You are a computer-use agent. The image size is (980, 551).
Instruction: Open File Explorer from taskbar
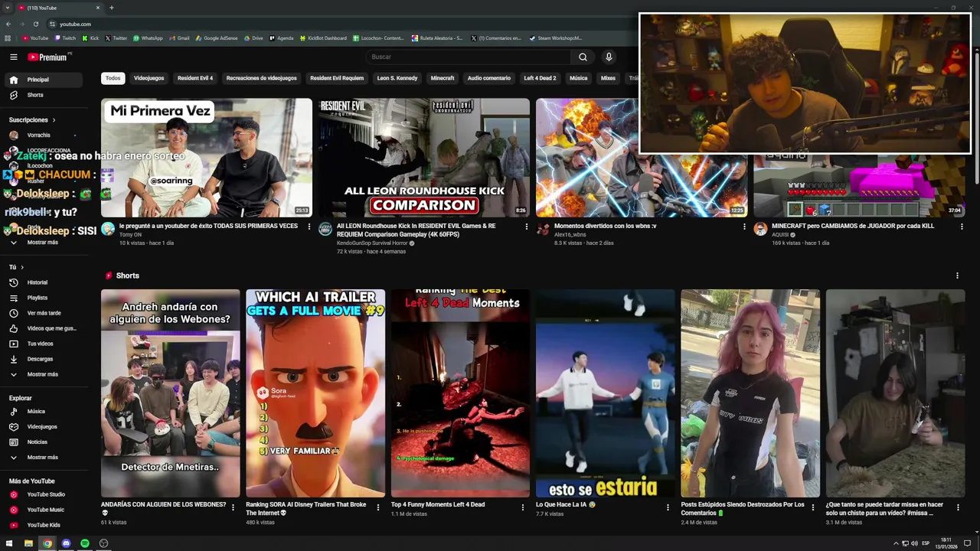(28, 543)
